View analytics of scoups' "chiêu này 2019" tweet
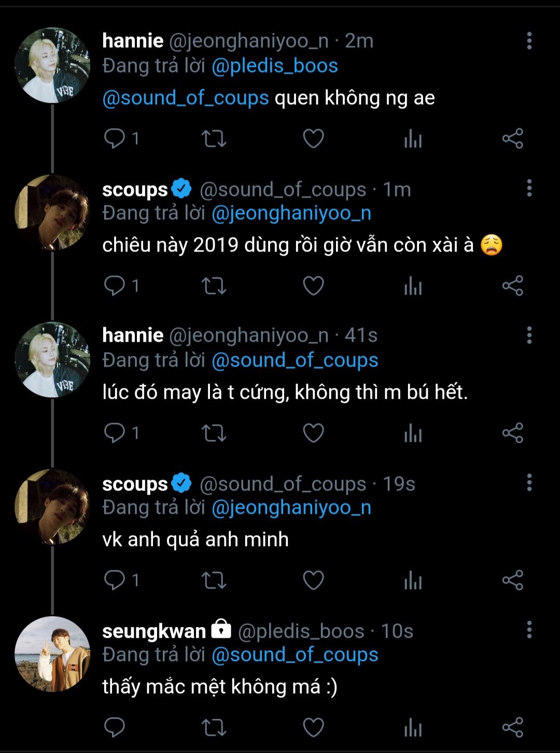560x753 pixels. tap(413, 286)
